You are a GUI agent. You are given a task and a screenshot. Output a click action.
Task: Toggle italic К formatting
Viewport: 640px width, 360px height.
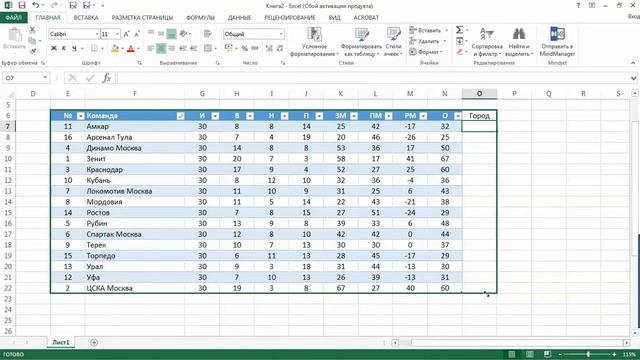point(64,49)
